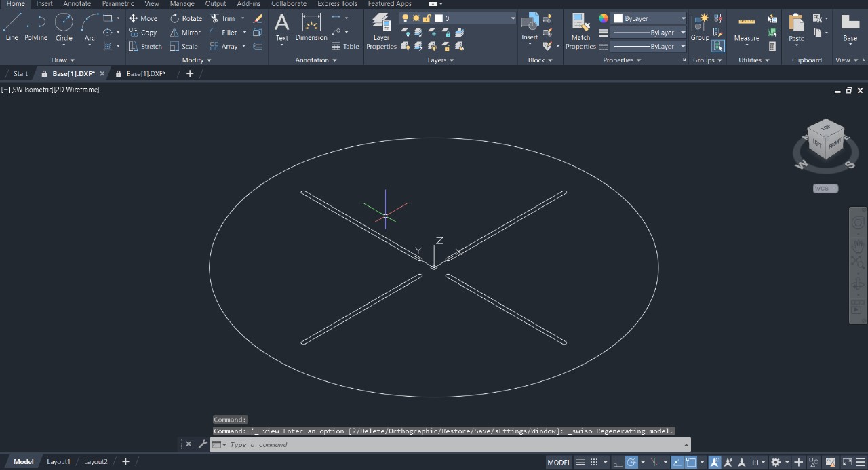Toggle ortho mode in status bar
The width and height of the screenshot is (868, 470).
617,462
